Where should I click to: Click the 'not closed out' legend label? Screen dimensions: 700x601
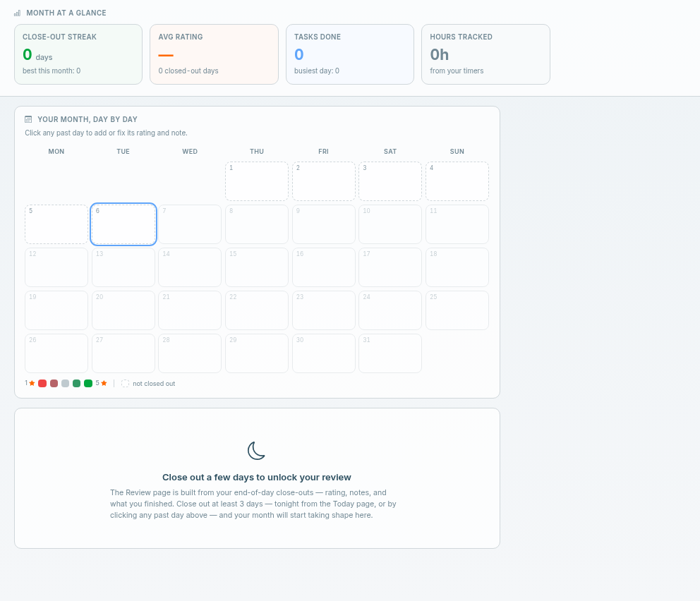[154, 384]
